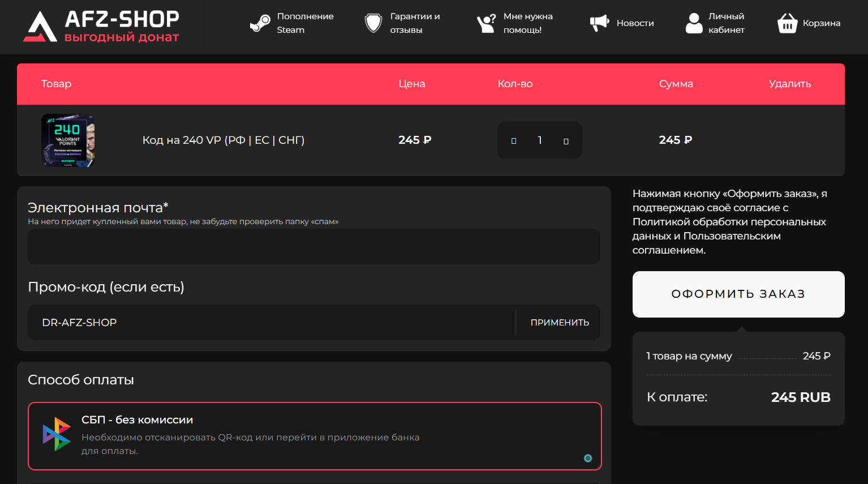The height and width of the screenshot is (484, 868).
Task: Click the Кол-во column header
Action: tap(515, 84)
